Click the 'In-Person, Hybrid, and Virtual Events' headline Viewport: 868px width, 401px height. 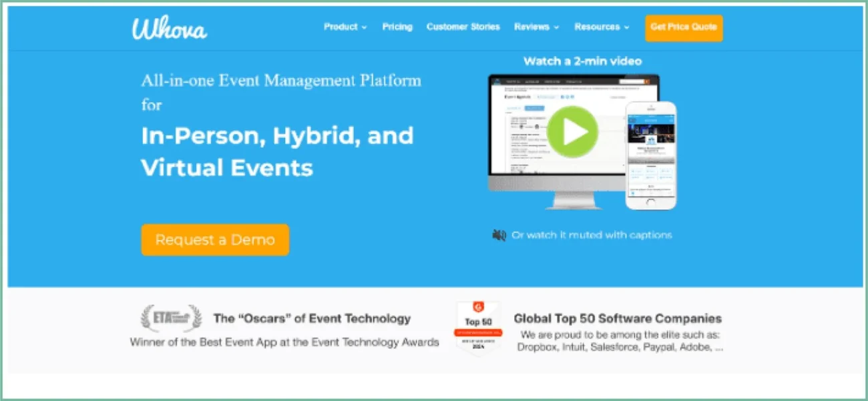pyautogui.click(x=277, y=151)
